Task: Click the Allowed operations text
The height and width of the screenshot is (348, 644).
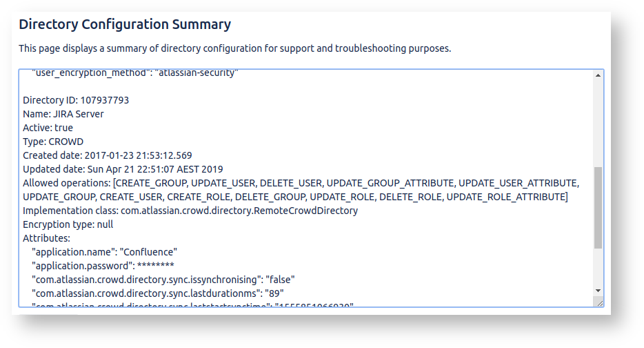Action: pyautogui.click(x=300, y=190)
